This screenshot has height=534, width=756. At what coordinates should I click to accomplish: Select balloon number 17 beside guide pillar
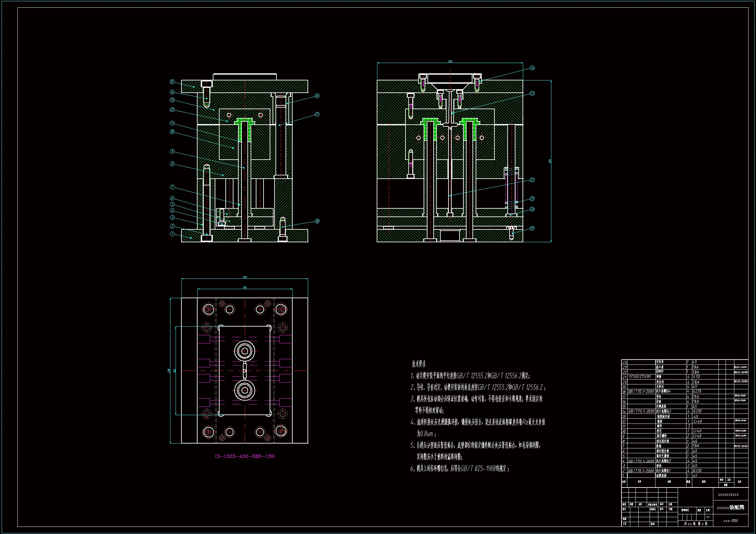pos(317,114)
